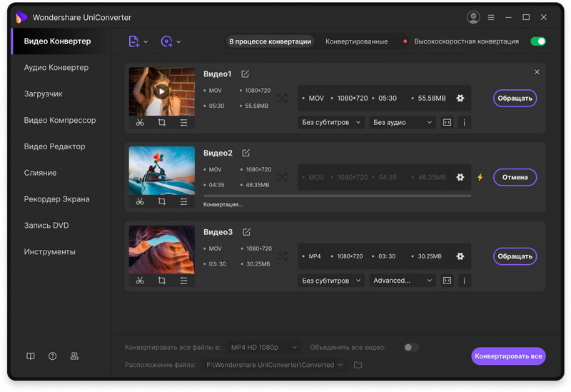Expand the Без субтитров dropdown for Видео1

(x=332, y=123)
